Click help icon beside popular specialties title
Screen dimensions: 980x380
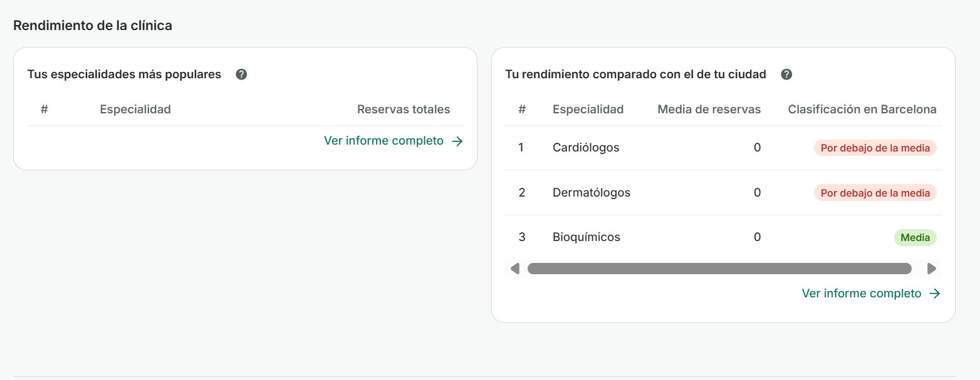[241, 74]
